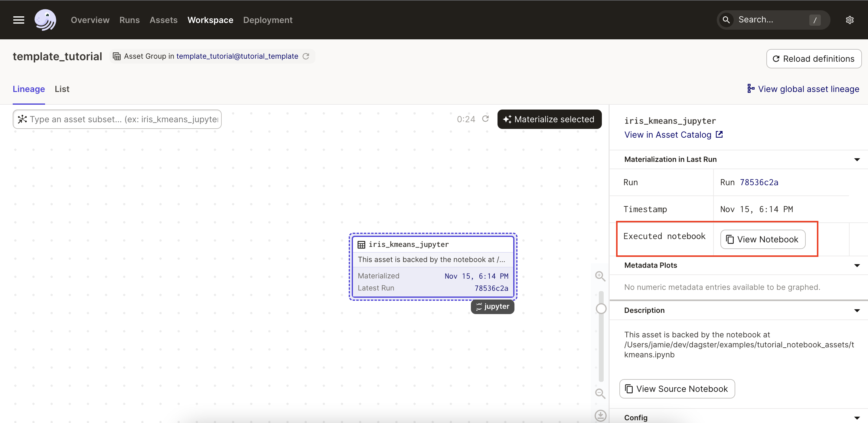Click the Dagster octopus logo

(x=45, y=20)
